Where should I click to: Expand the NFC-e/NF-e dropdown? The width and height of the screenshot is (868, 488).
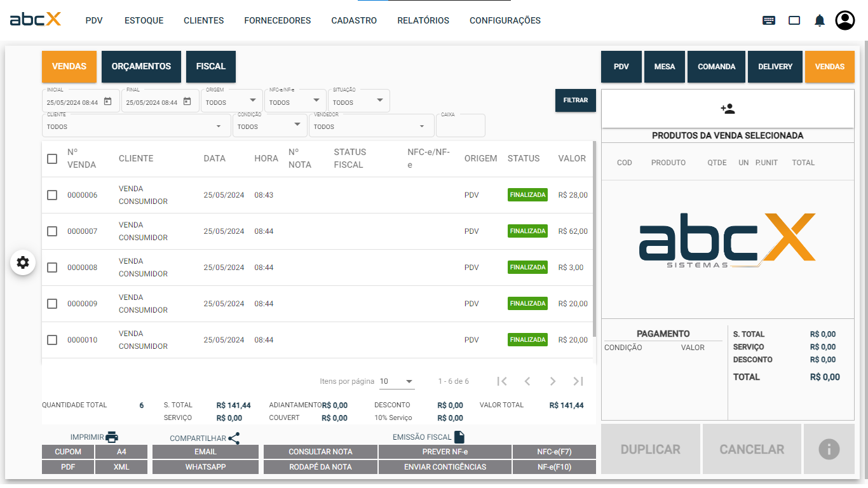[295, 101]
